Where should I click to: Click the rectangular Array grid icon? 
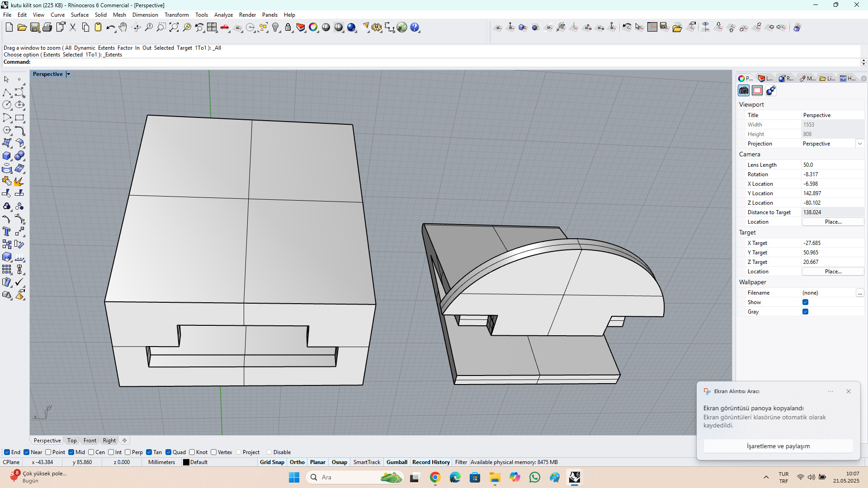pos(7,270)
